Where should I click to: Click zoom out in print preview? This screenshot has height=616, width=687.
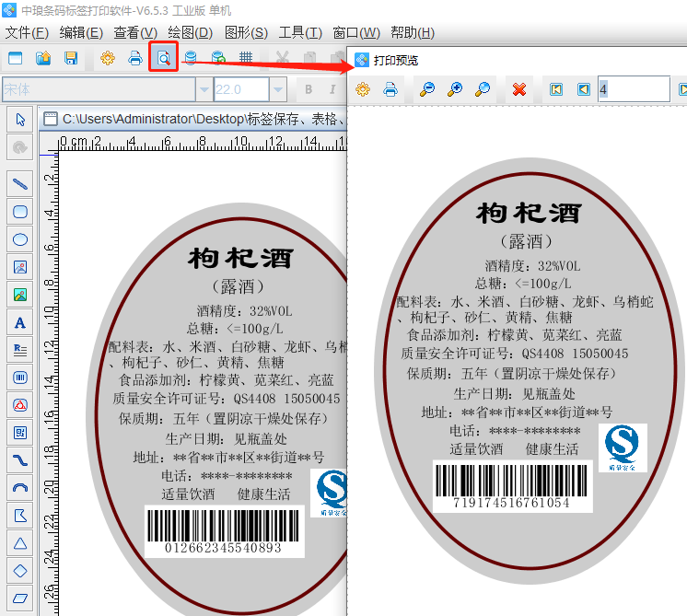point(426,89)
